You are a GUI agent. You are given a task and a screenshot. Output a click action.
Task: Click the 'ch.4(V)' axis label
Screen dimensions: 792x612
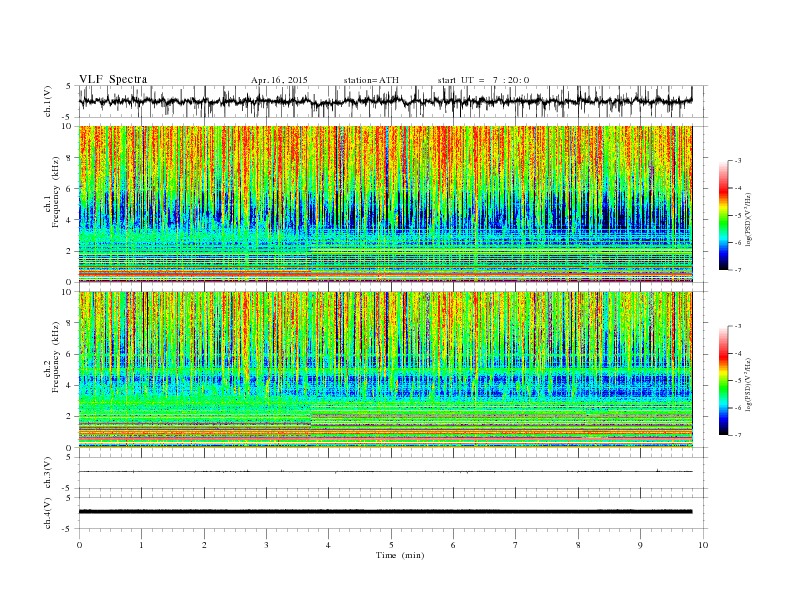click(47, 513)
